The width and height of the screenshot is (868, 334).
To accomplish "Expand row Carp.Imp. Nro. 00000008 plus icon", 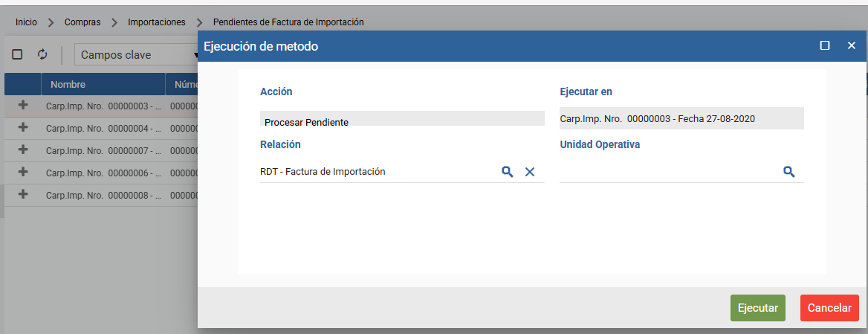I will point(22,195).
